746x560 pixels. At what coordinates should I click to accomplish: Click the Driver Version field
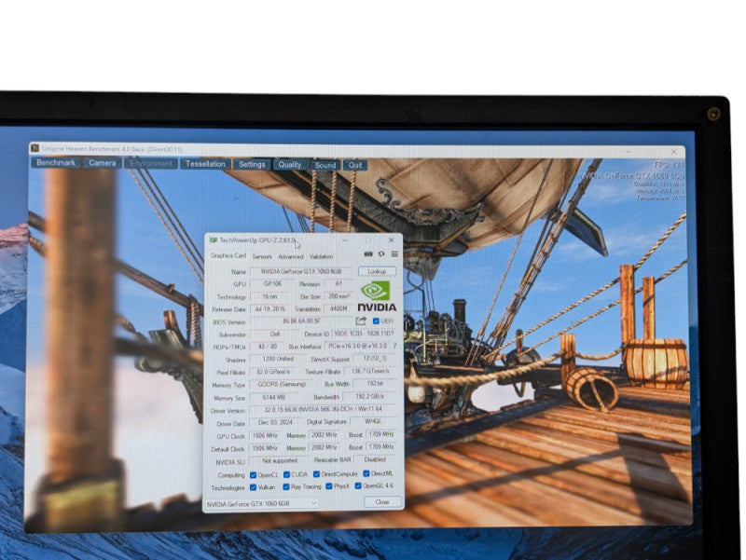[x=324, y=409]
